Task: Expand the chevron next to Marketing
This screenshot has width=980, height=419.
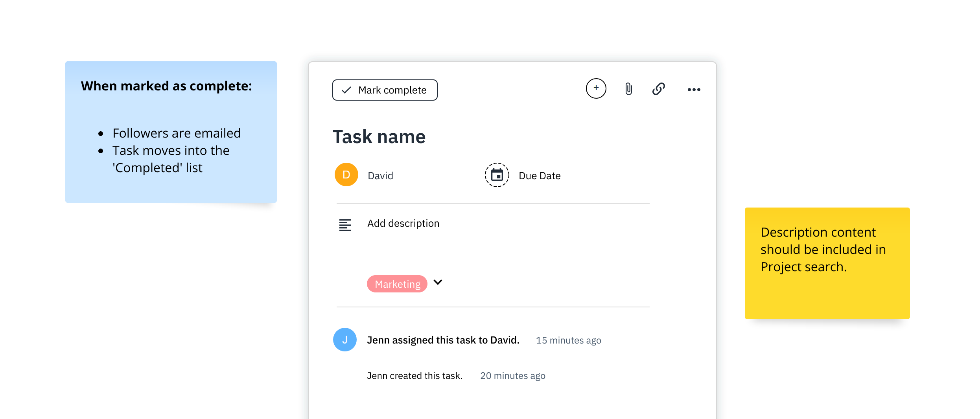Action: (x=438, y=282)
